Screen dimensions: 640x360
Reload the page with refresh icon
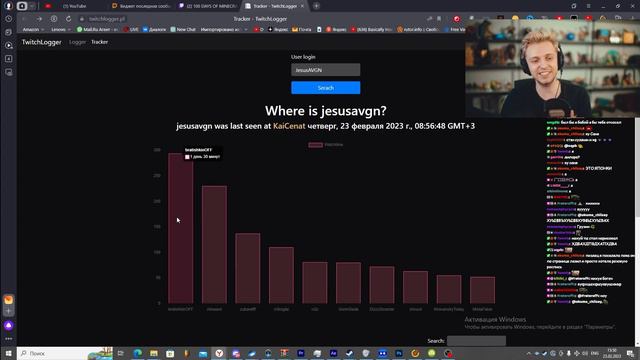[69, 19]
